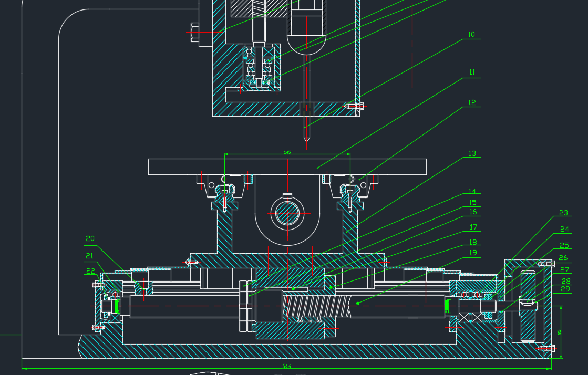This screenshot has width=588, height=375.
Task: Select the threaded ball screw section
Action: click(317, 306)
